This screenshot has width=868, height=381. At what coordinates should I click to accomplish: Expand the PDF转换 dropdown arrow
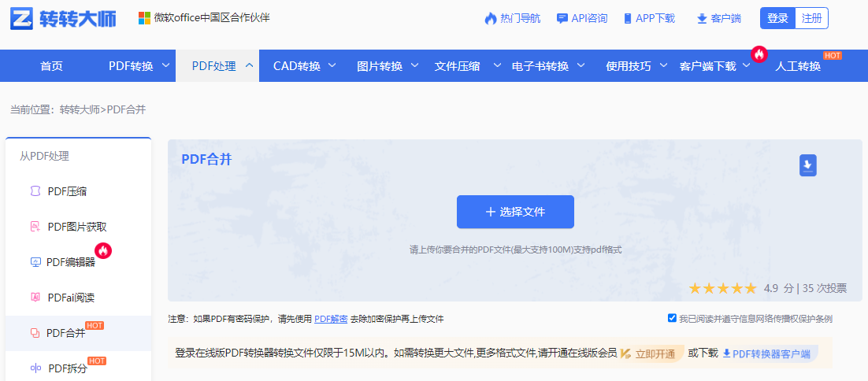[x=165, y=65]
